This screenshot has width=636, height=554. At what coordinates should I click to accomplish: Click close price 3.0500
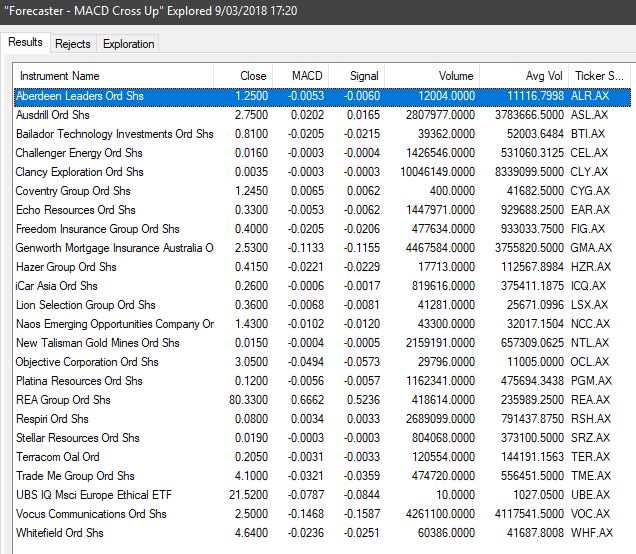251,362
